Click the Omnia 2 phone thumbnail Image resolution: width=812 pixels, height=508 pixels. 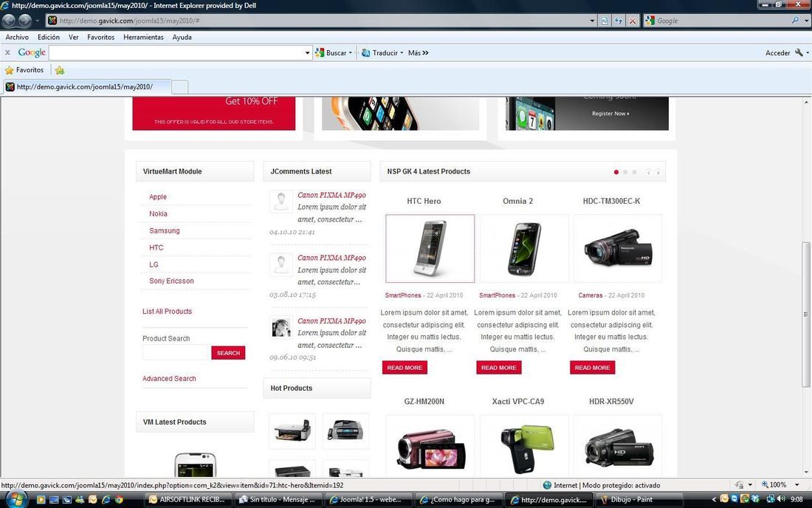(x=524, y=249)
